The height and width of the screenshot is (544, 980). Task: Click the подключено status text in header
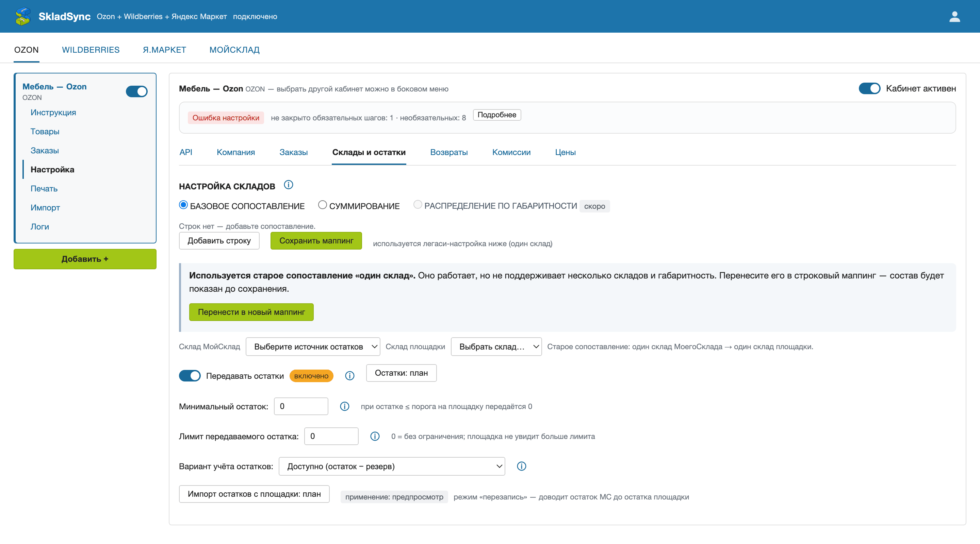255,16
